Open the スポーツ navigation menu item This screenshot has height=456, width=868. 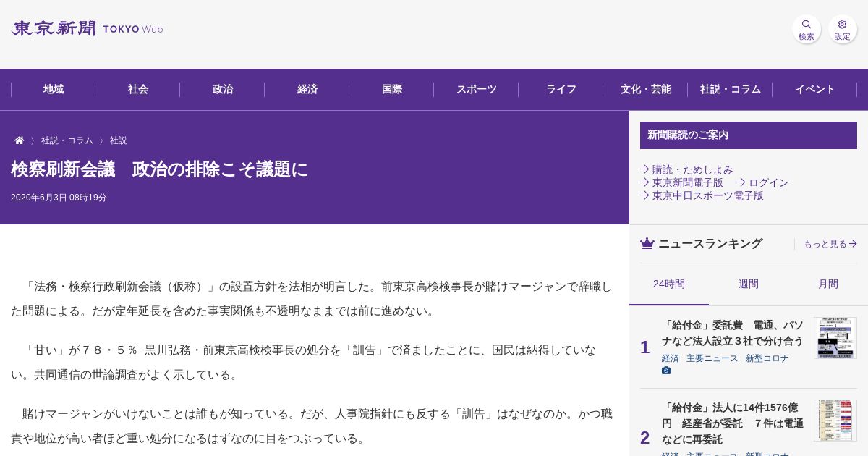pyautogui.click(x=477, y=89)
